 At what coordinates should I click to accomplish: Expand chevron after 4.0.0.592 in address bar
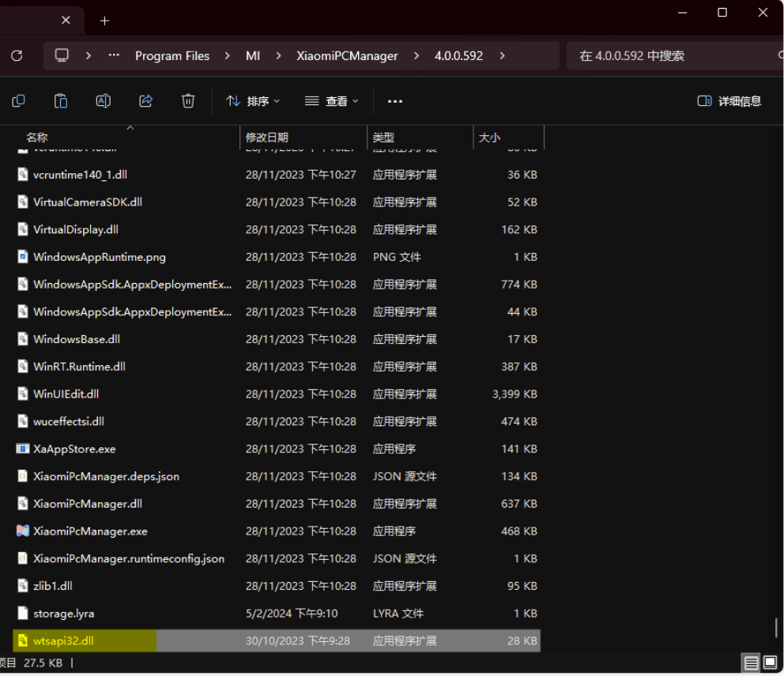[502, 56]
